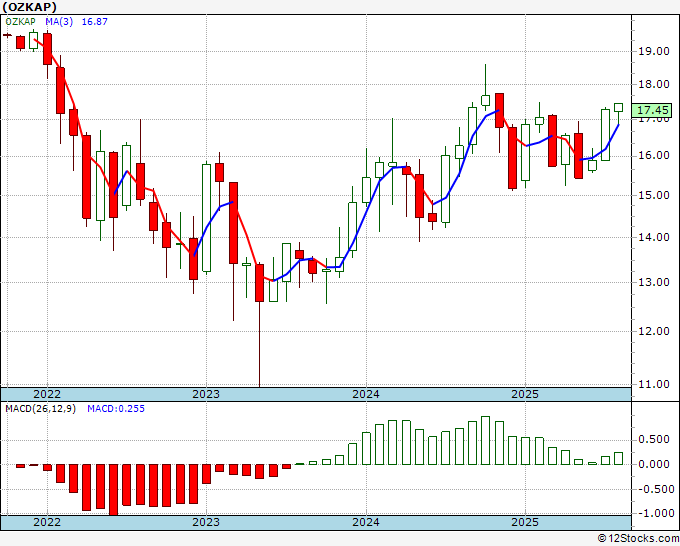Image resolution: width=680 pixels, height=546 pixels.
Task: Click the latest green candlestick near 17.45
Action: point(618,108)
